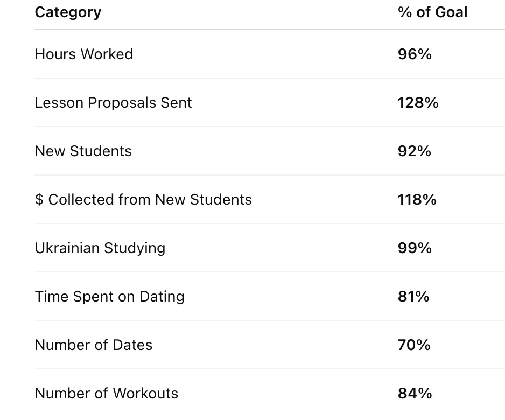Click the 118% goal value
This screenshot has width=505, height=420.
(417, 200)
